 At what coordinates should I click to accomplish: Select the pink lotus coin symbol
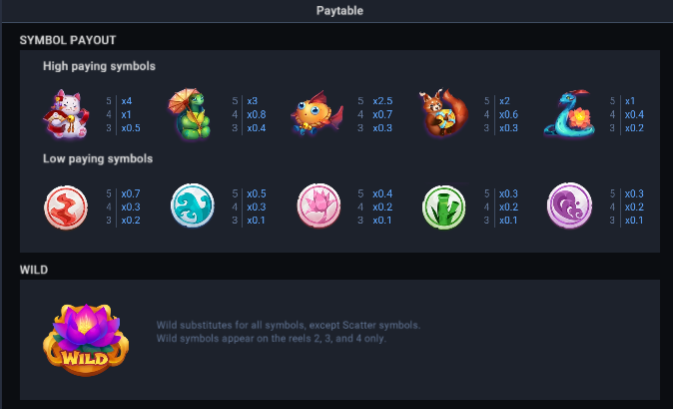point(318,206)
